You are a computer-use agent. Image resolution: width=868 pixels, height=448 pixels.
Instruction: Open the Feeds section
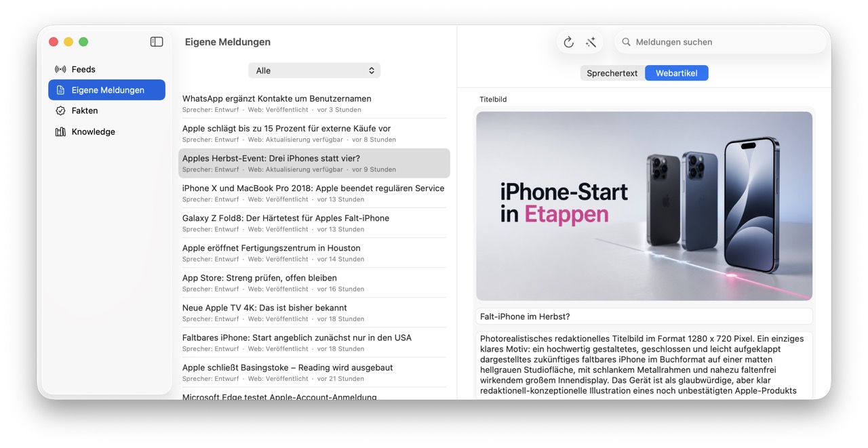click(x=106, y=69)
